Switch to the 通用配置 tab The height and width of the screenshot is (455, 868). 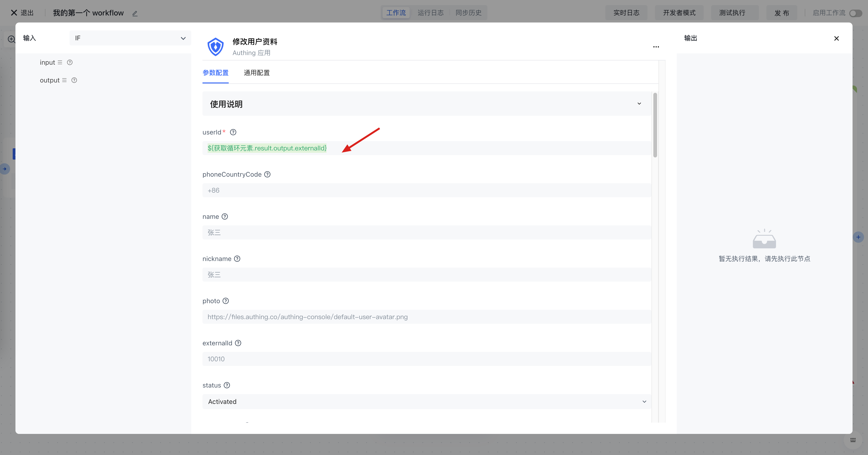(x=257, y=73)
